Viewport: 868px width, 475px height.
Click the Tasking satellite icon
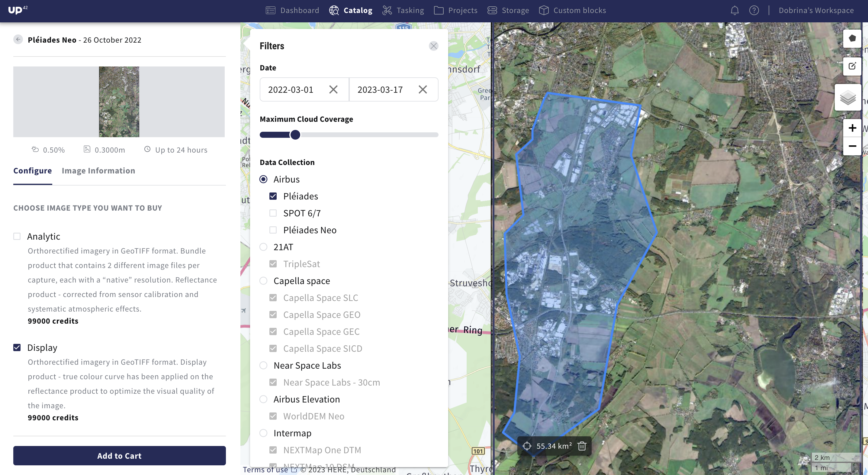click(387, 11)
